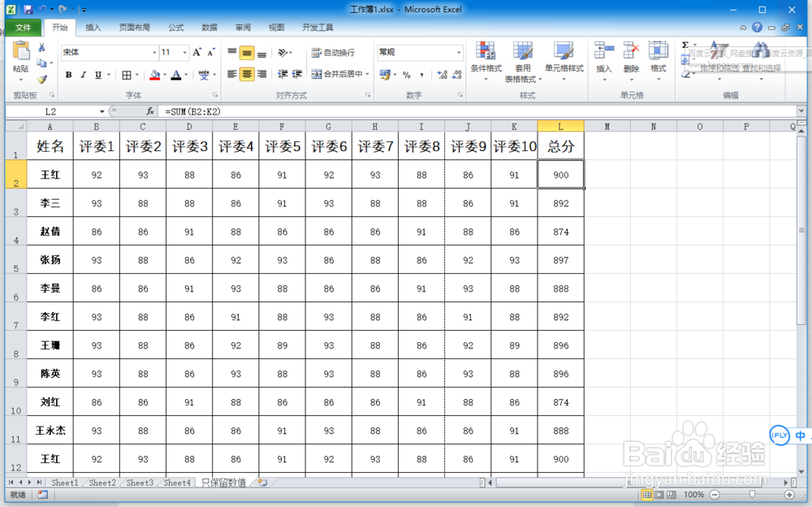Screen dimensions: 812x507
Task: Click the Format cells icon
Action: (x=659, y=51)
